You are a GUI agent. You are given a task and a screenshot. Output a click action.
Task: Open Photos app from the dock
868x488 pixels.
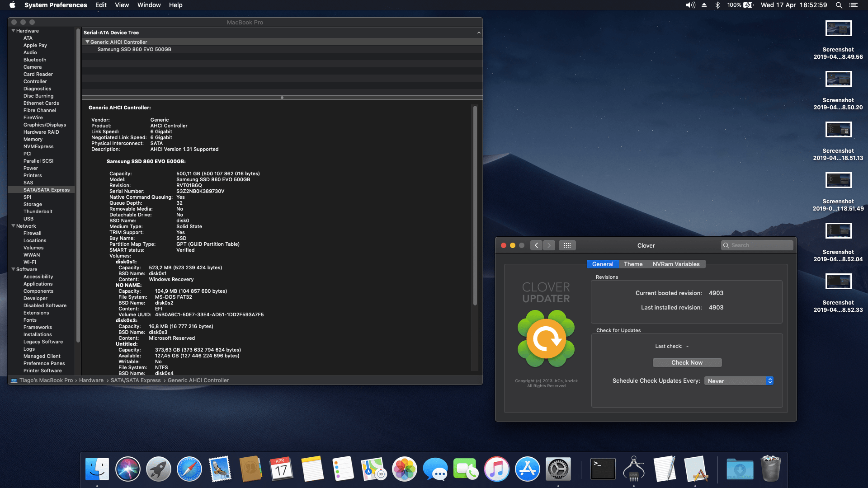coord(404,469)
